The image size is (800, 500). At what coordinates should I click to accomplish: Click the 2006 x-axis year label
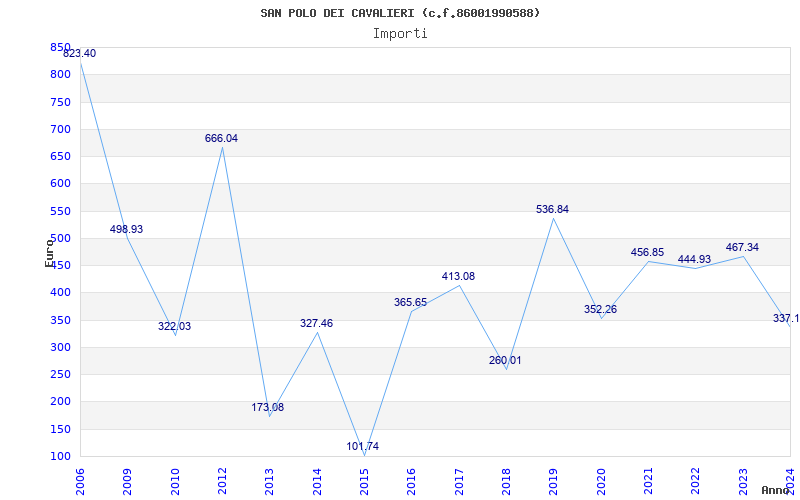pyautogui.click(x=80, y=481)
